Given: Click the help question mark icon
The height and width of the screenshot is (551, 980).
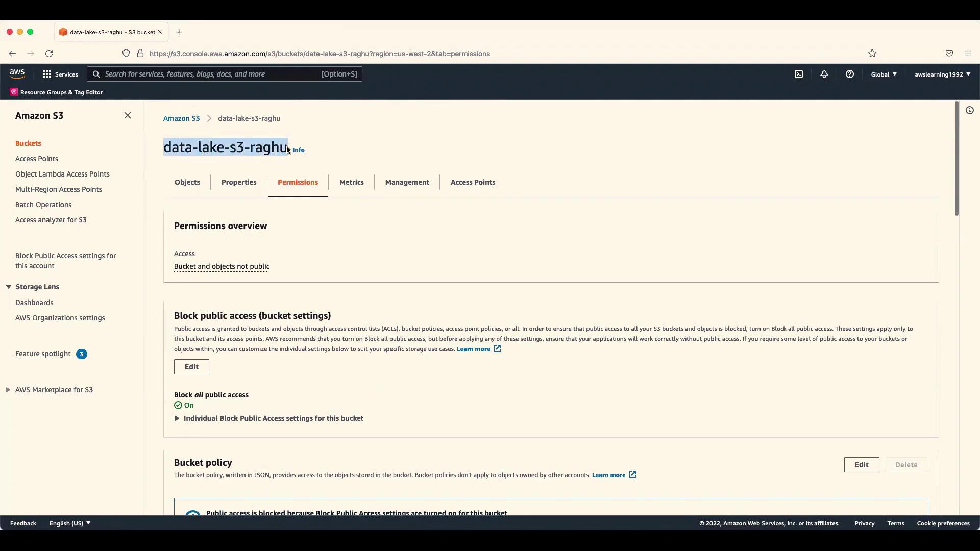Looking at the screenshot, I should 850,74.
